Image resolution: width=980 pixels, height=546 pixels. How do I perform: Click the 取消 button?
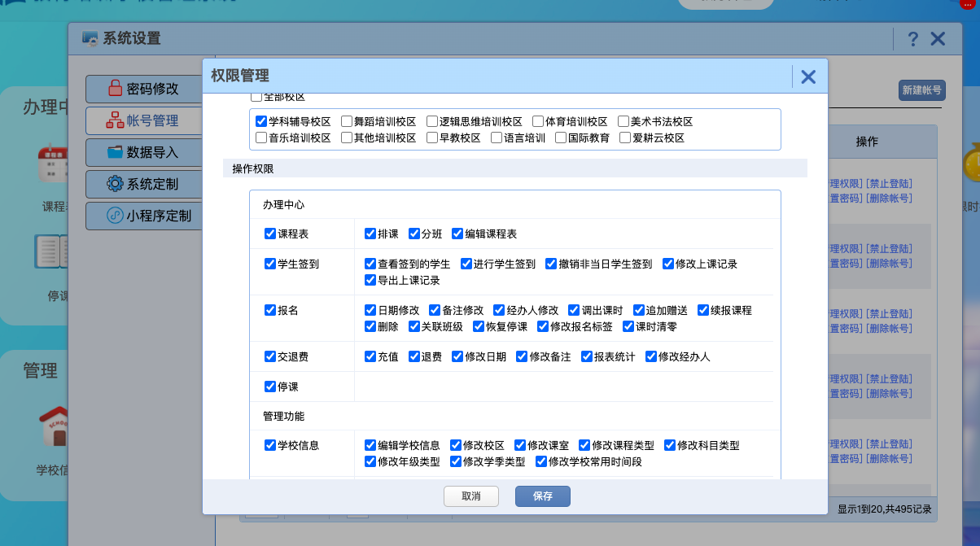[x=471, y=496]
